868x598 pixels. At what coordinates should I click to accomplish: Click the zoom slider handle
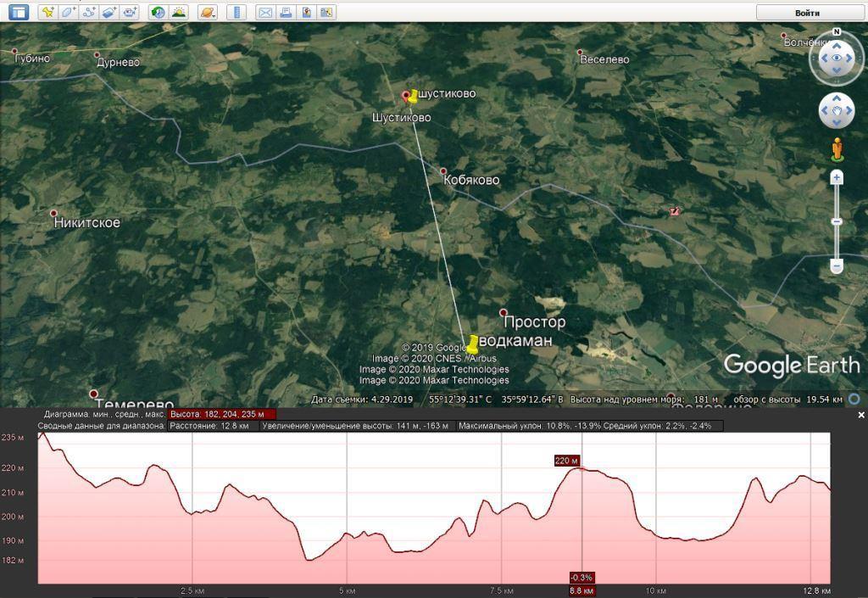pos(837,221)
